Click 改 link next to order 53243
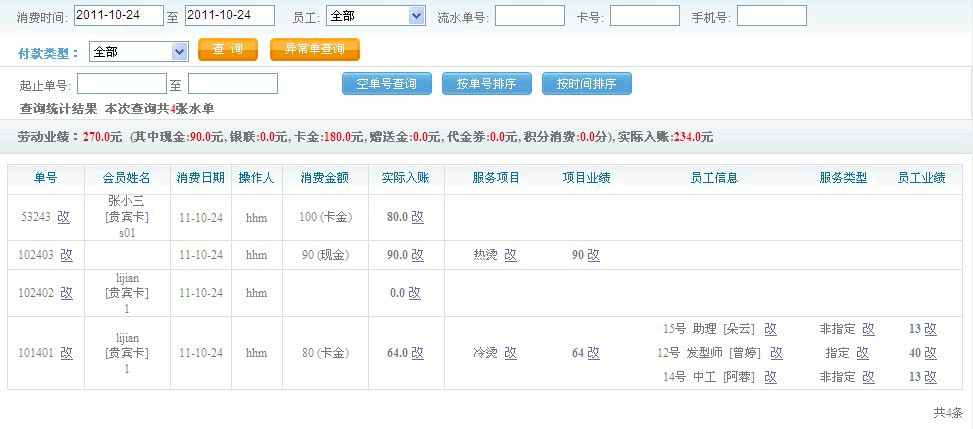Image resolution: width=973 pixels, height=429 pixels. (64, 216)
